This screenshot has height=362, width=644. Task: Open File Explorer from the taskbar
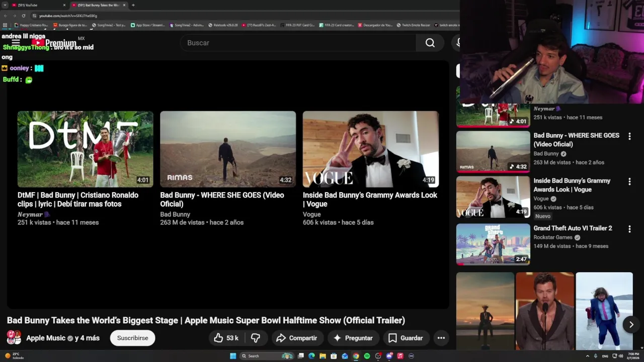click(323, 356)
